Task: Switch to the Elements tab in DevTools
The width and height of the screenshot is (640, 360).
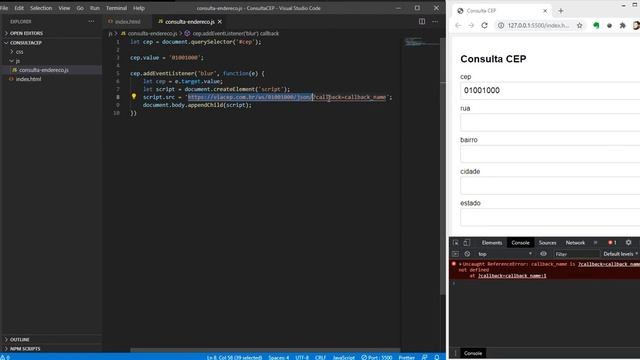Action: (x=492, y=243)
